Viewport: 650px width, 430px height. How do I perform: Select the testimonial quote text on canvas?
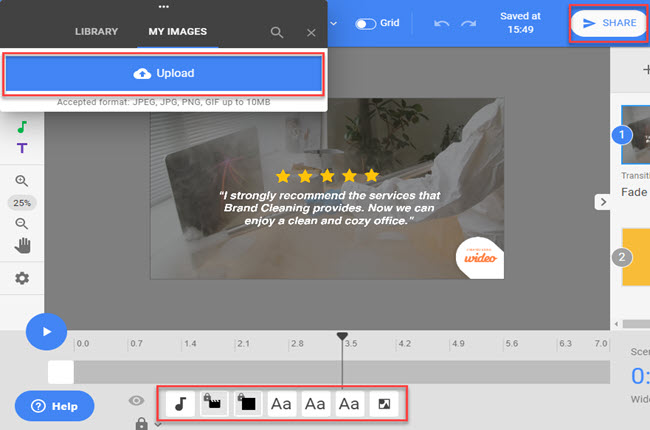pos(329,208)
